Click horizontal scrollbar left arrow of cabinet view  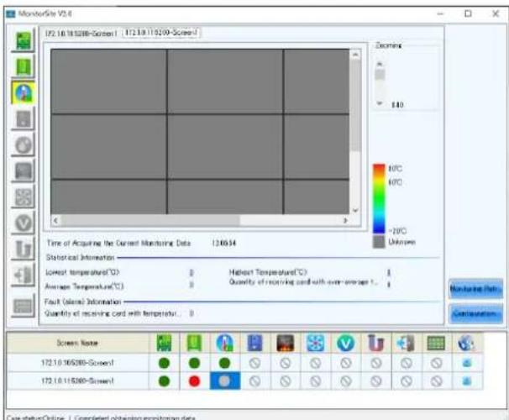(x=55, y=220)
